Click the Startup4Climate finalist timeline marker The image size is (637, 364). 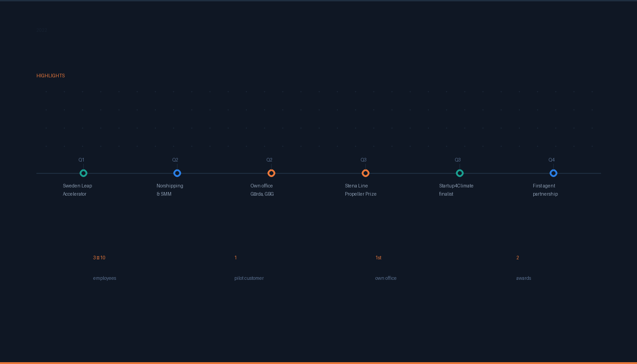pos(460,173)
